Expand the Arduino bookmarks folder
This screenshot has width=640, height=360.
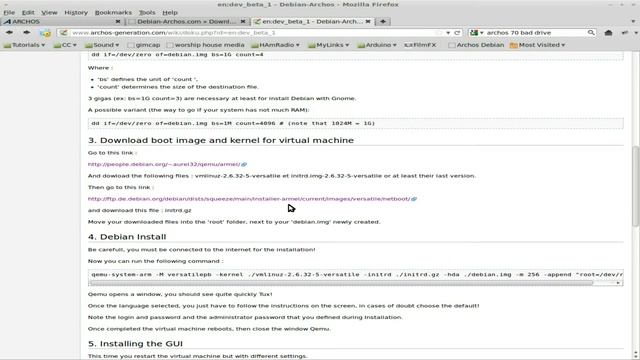(x=377, y=45)
